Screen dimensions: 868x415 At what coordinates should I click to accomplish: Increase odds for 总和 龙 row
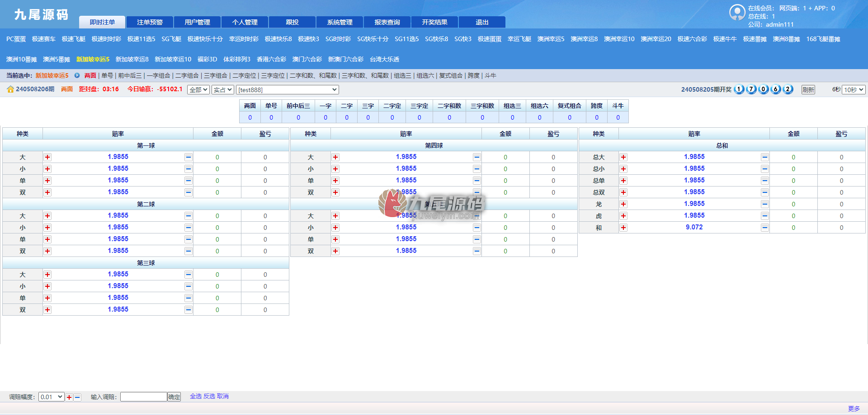[x=623, y=204]
